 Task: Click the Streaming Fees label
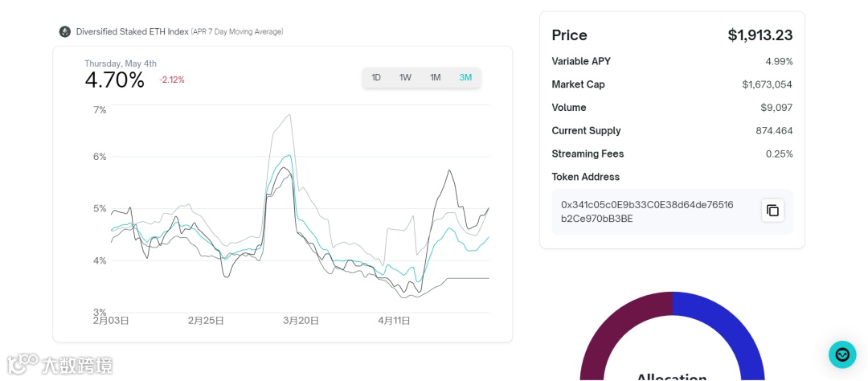(588, 154)
